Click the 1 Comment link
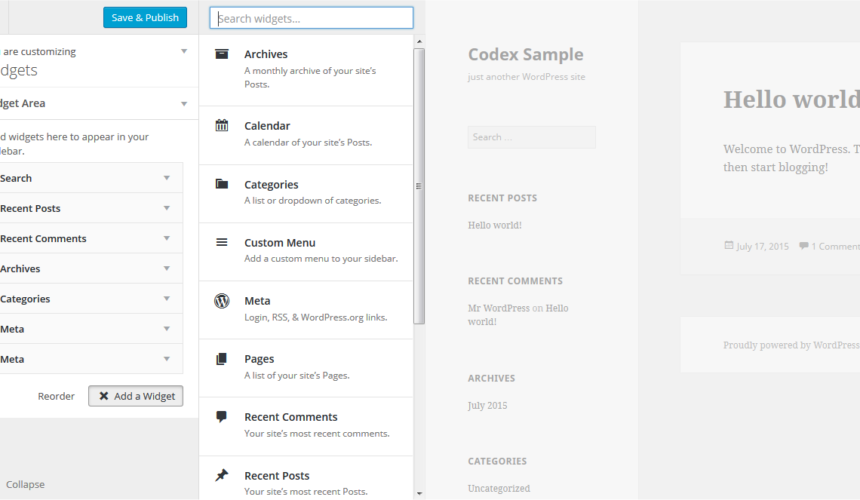This screenshot has width=860, height=500. 835,246
